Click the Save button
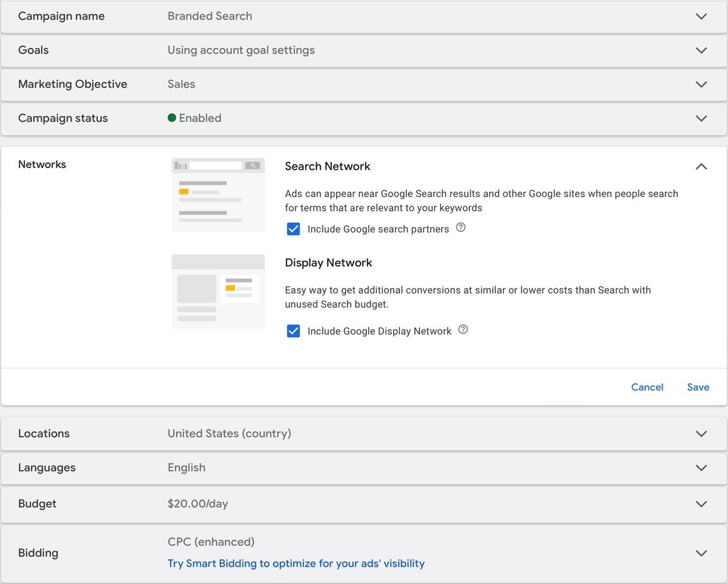Viewport: 728px width, 584px height. click(698, 387)
